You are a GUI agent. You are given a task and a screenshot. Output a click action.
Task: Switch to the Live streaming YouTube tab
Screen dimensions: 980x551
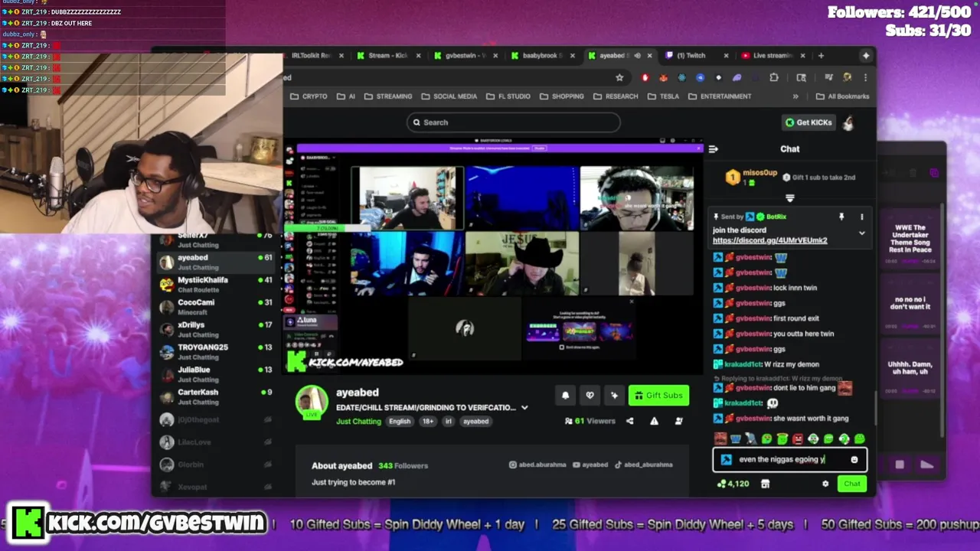[x=773, y=55]
